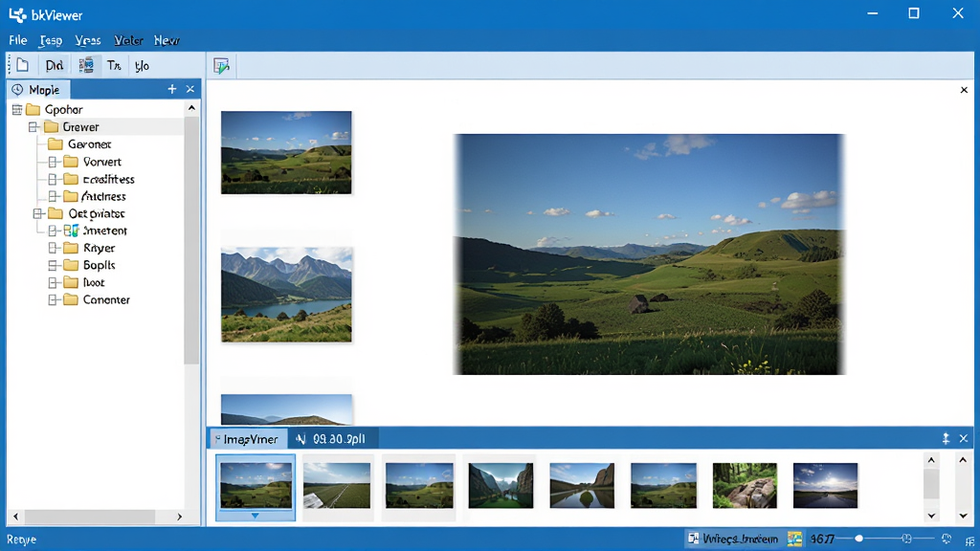Image resolution: width=980 pixels, height=551 pixels.
Task: Click the round icon right of the zoom slider
Action: pyautogui.click(x=947, y=539)
